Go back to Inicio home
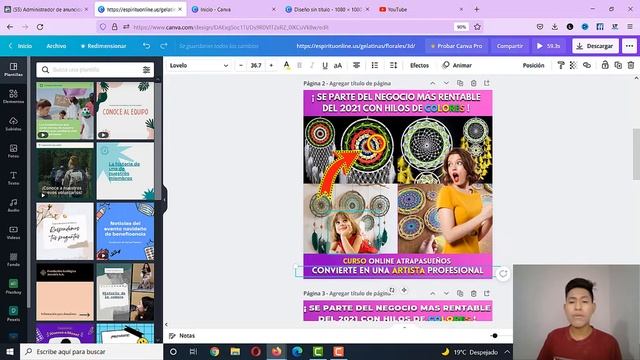640x360 pixels. point(20,46)
